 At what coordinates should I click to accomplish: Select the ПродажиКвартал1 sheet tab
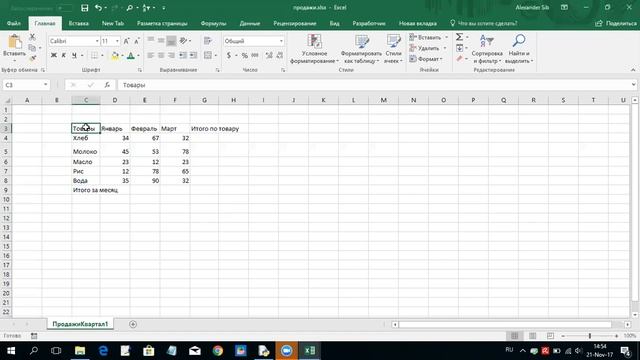(x=80, y=324)
